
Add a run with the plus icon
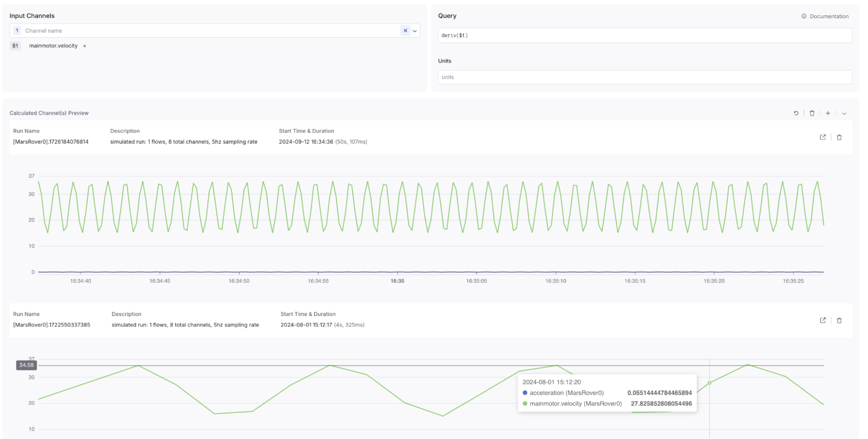828,113
